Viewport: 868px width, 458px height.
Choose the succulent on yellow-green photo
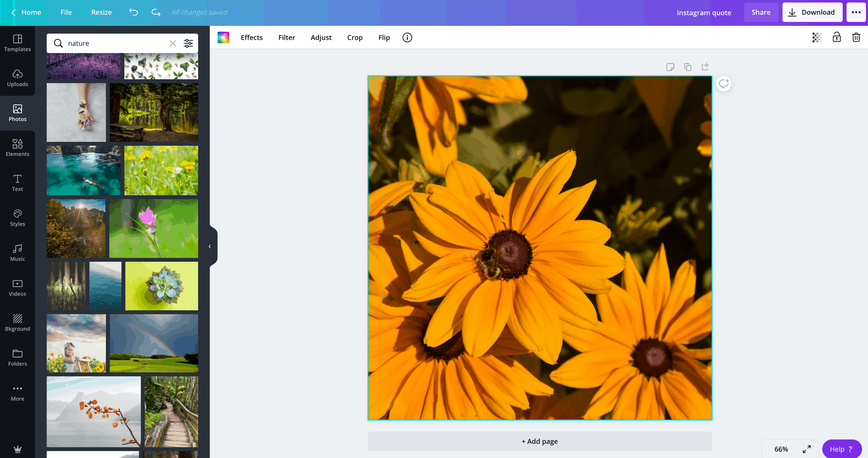[x=162, y=286]
